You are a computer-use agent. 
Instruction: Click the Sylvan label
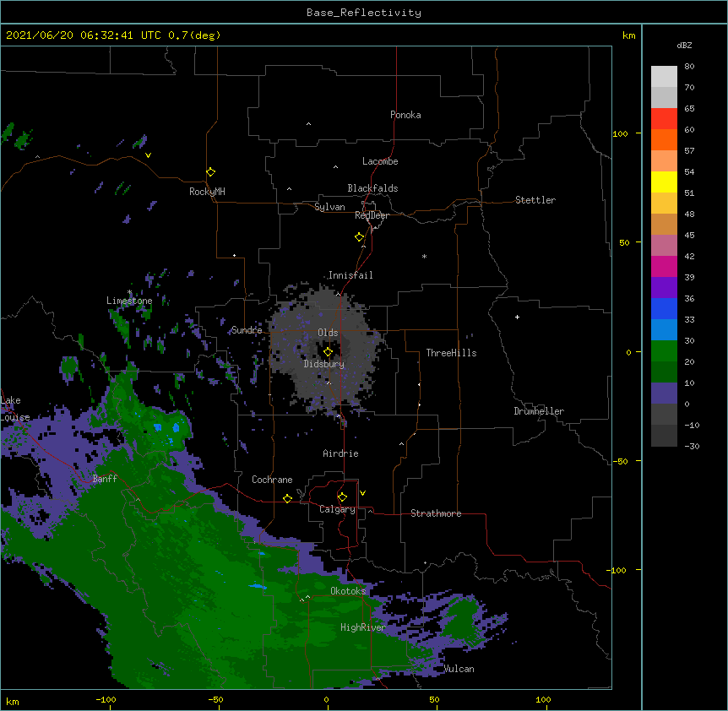[x=329, y=207]
